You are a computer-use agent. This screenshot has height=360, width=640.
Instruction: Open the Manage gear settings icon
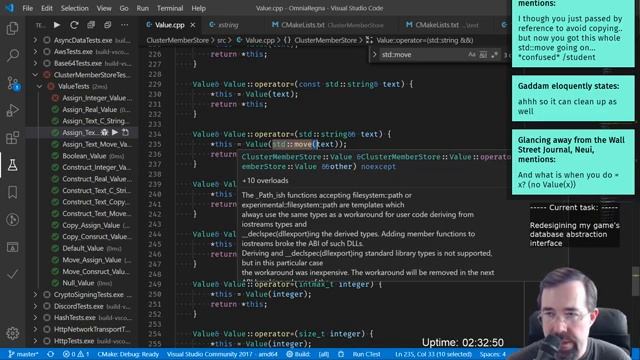[x=12, y=333]
